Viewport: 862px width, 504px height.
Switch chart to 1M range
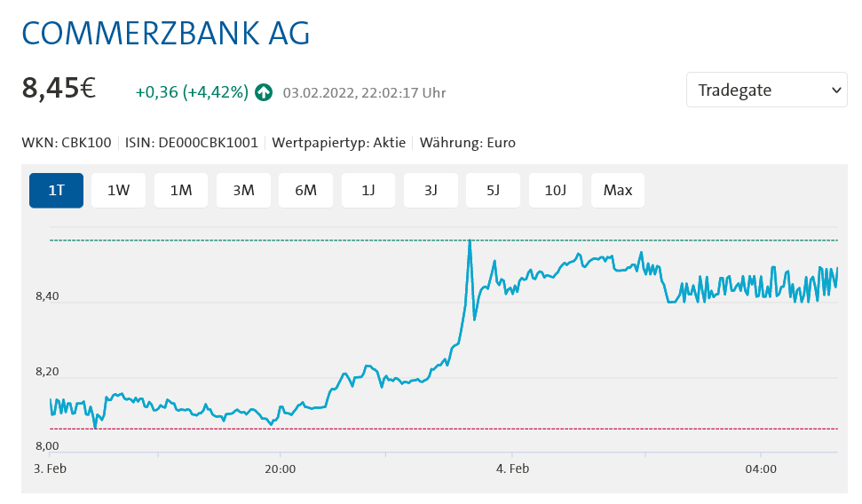click(x=181, y=190)
